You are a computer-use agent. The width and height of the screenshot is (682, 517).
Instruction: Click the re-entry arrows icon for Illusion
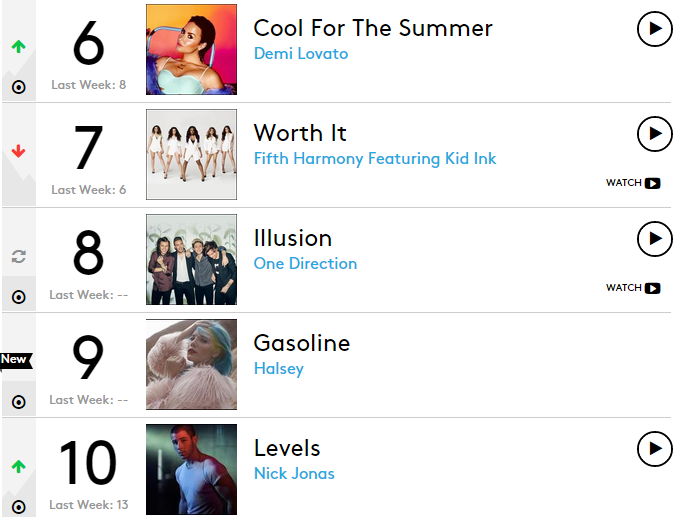(18, 256)
